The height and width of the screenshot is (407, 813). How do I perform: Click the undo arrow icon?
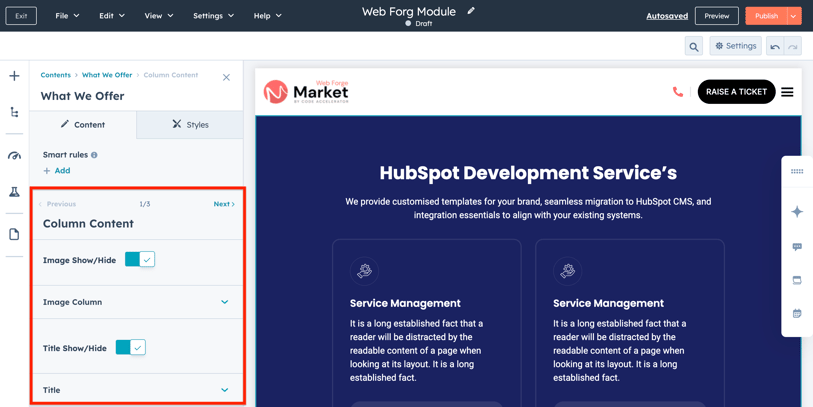pos(775,47)
